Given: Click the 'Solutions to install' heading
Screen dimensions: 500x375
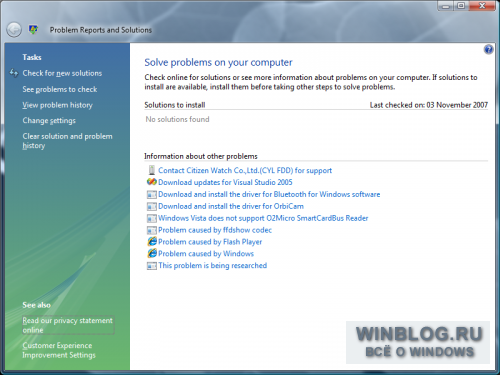Looking at the screenshot, I should [x=175, y=105].
